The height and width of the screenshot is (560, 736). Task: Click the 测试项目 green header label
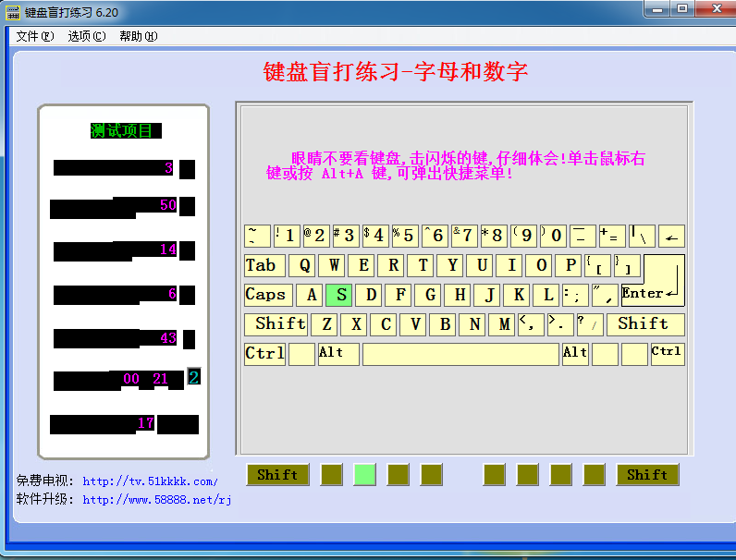(126, 130)
